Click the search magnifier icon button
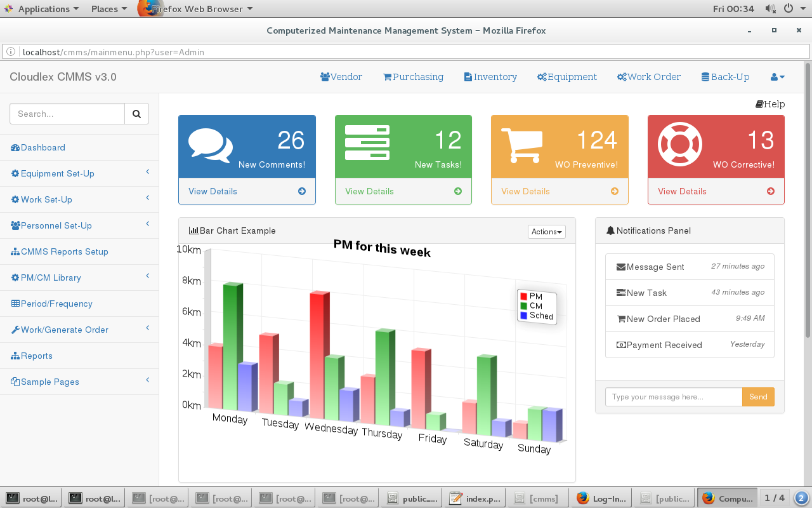 pos(136,114)
